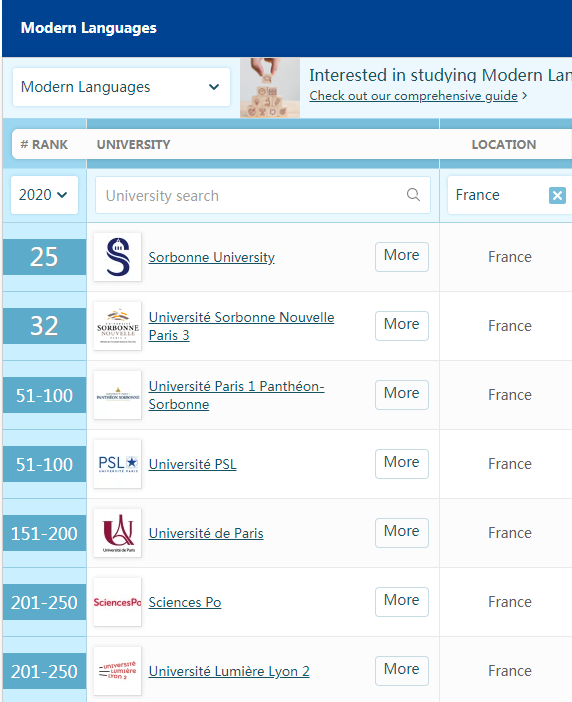Screen dimensions: 572x702
Task: Click More for Sciences Po
Action: (x=402, y=602)
